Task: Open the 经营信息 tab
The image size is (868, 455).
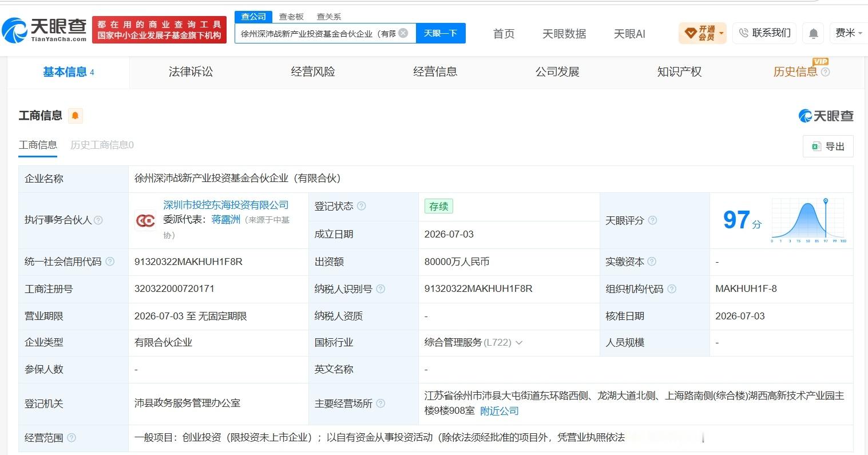Action: [435, 72]
